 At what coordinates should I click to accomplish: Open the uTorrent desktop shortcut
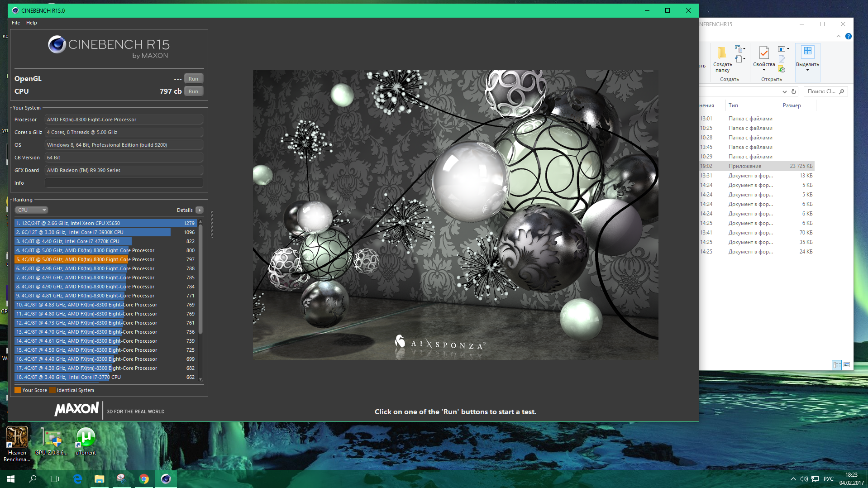[x=86, y=441]
